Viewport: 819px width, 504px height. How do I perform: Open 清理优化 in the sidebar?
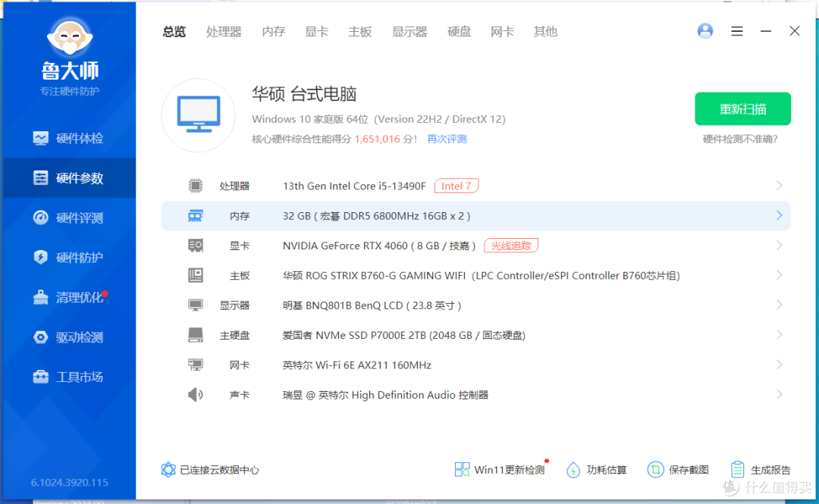68,297
